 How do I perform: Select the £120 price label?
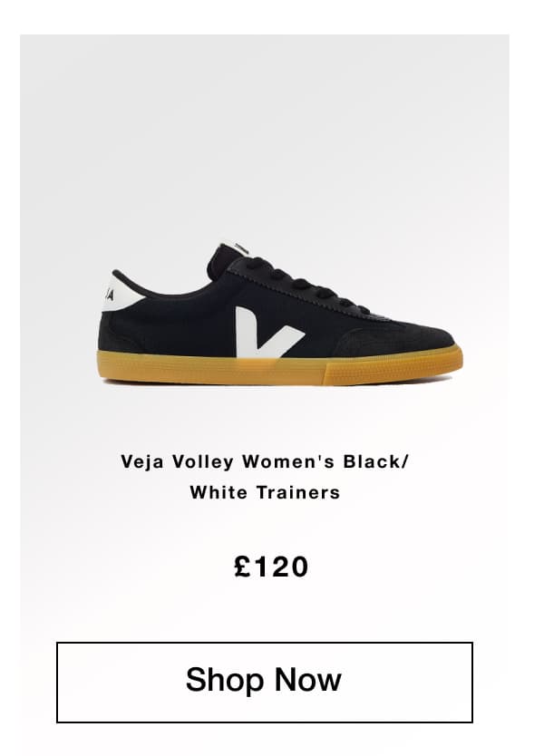(271, 567)
